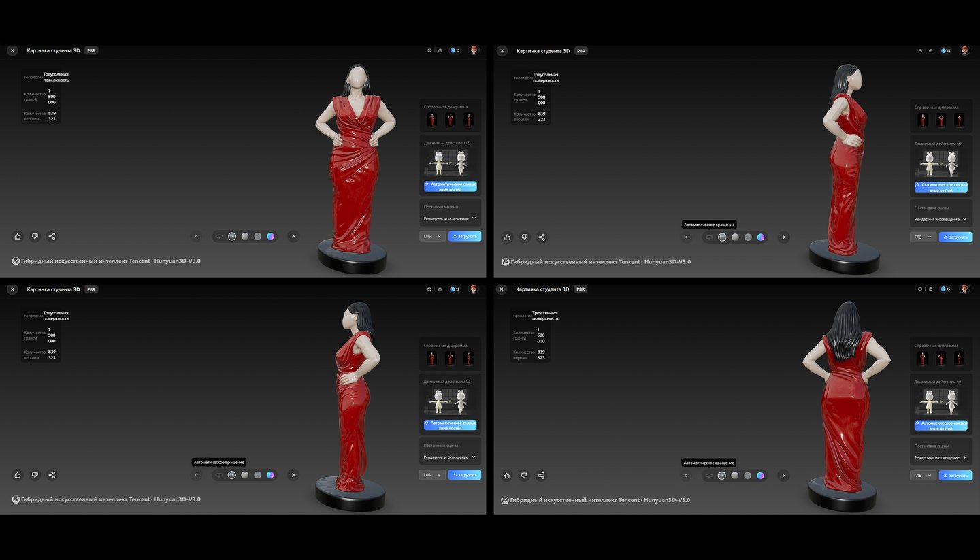
Task: Open the 'ГЛБ' format dropdown in bottom-left panel
Action: click(x=432, y=475)
